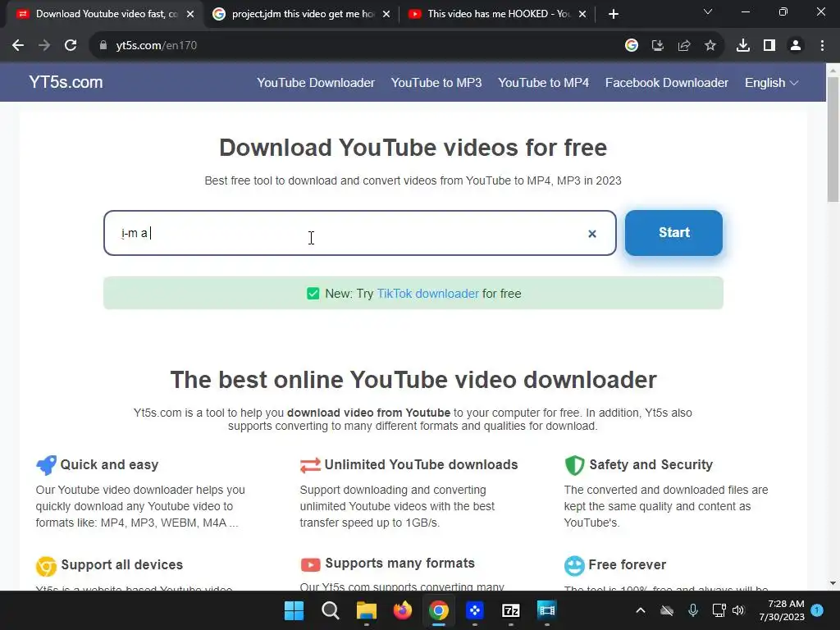Bookmark this page with the star icon

point(710,46)
